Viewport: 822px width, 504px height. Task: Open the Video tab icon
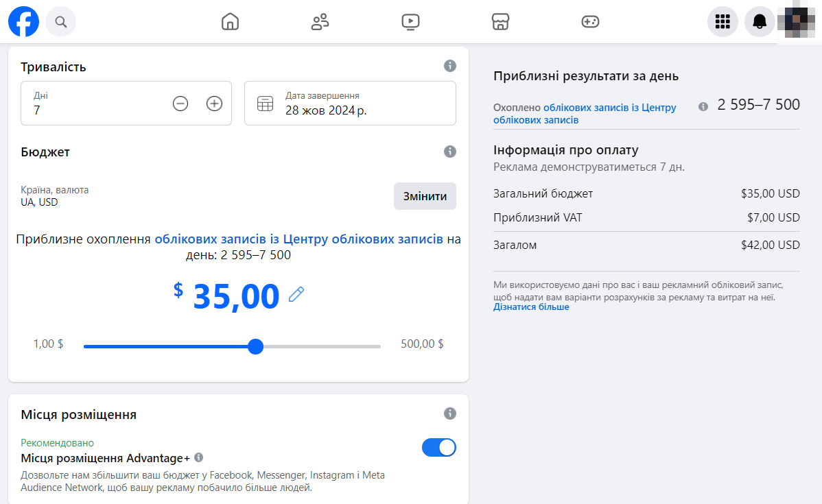[410, 22]
